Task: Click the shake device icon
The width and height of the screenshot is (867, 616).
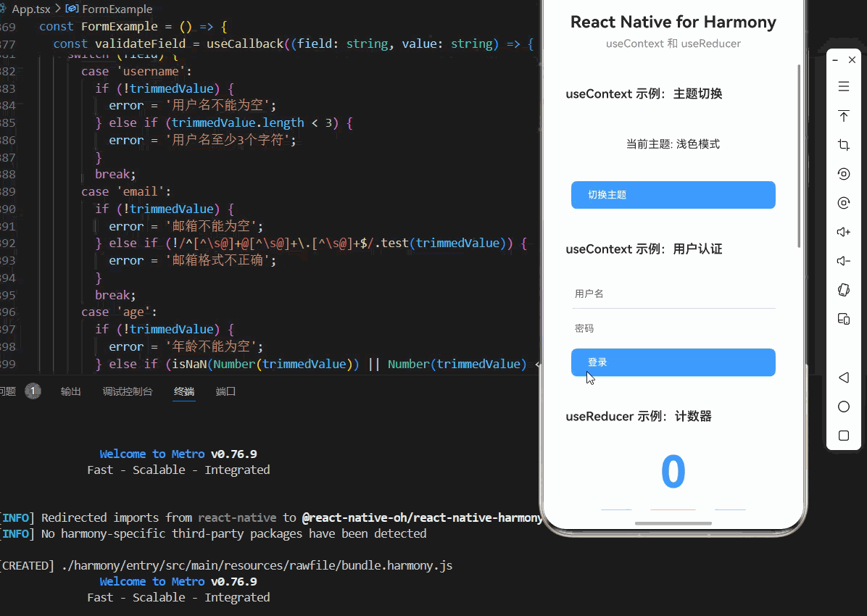Action: (844, 290)
